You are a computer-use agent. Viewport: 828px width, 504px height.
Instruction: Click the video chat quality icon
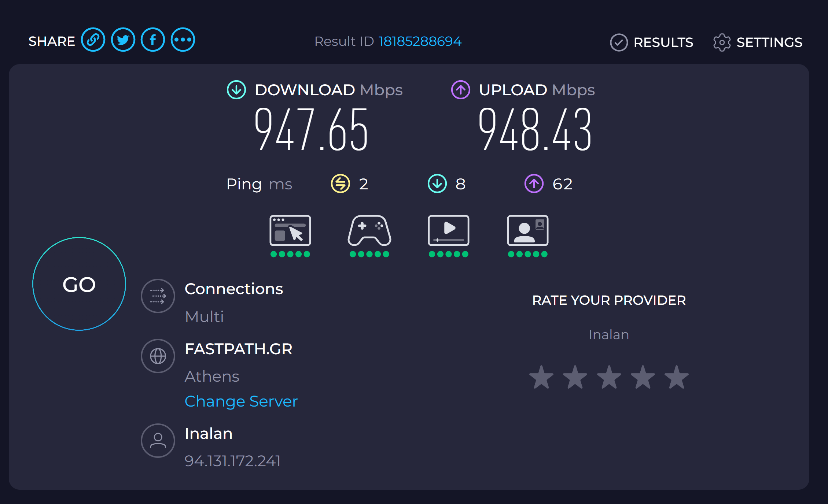527,231
